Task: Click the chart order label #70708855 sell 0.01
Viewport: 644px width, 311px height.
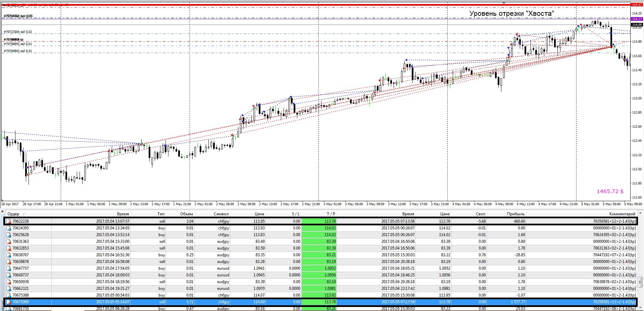Action: click(18, 44)
